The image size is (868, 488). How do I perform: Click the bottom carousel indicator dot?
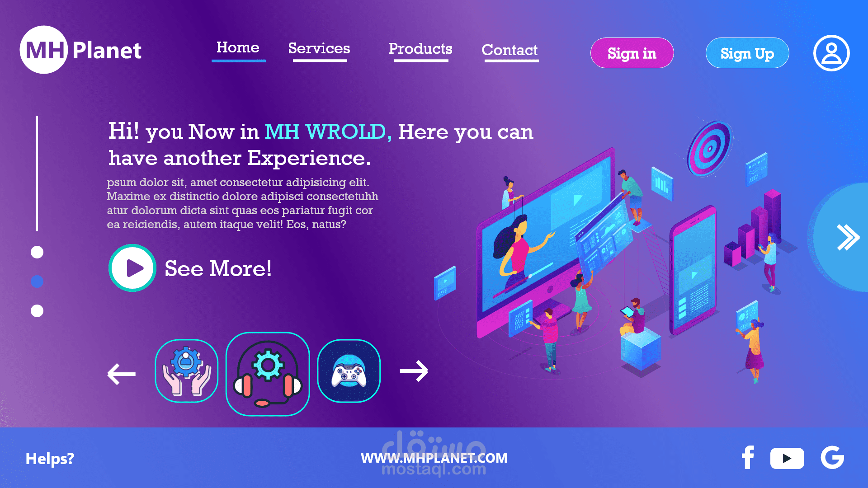point(38,312)
